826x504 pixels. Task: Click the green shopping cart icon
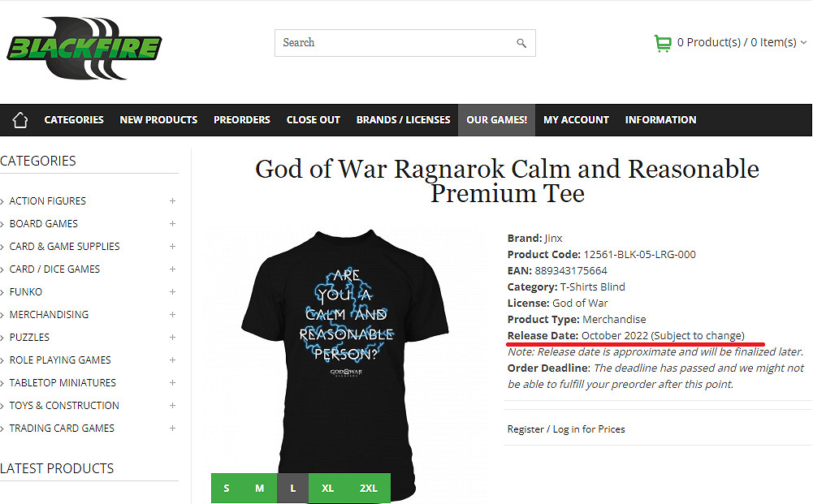coord(663,43)
